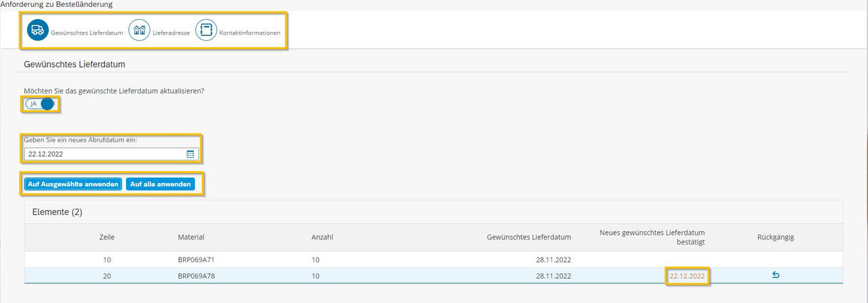Toggle the JA delivery date switch

pyautogui.click(x=40, y=104)
